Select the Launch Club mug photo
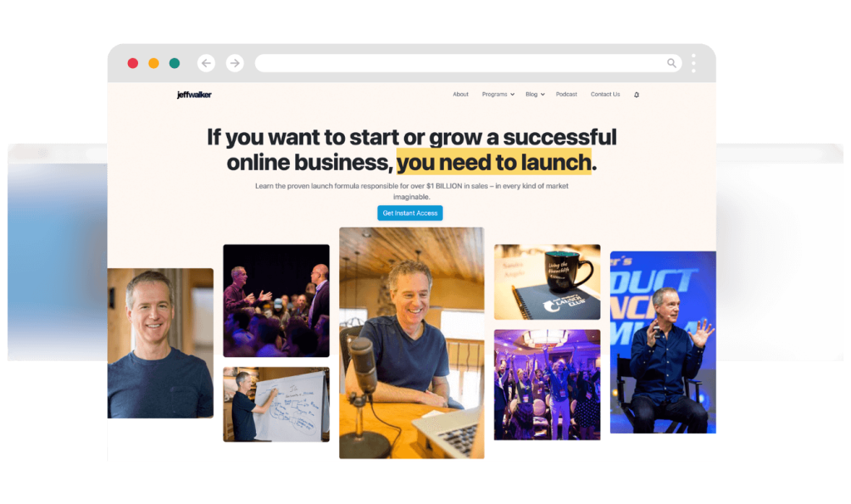Image resolution: width=851 pixels, height=504 pixels. [547, 281]
